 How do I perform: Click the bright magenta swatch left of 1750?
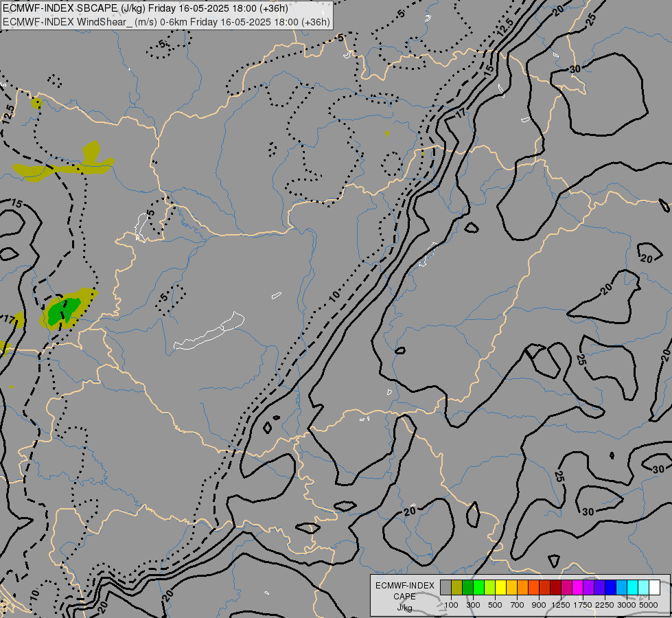(x=578, y=588)
